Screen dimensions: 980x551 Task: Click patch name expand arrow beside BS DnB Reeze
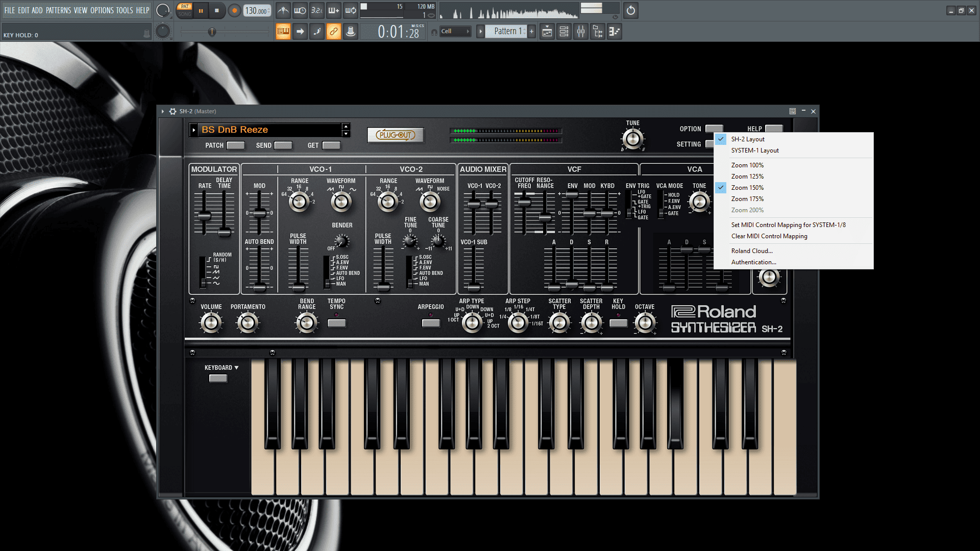pos(194,130)
